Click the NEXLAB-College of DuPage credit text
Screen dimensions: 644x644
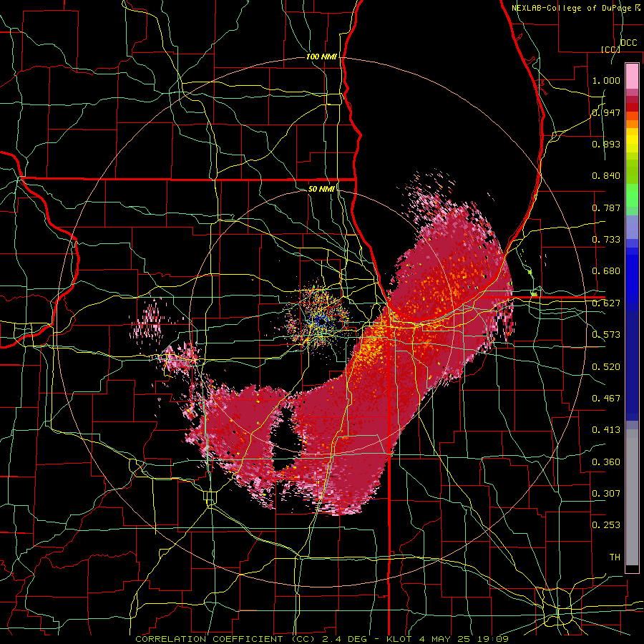pyautogui.click(x=571, y=8)
